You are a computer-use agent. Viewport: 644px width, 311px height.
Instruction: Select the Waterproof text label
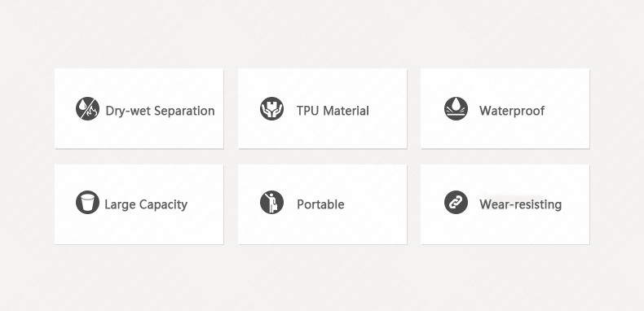pos(512,111)
